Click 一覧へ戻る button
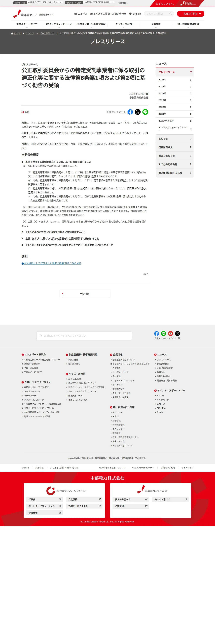This screenshot has height=644, width=215. click(x=85, y=294)
